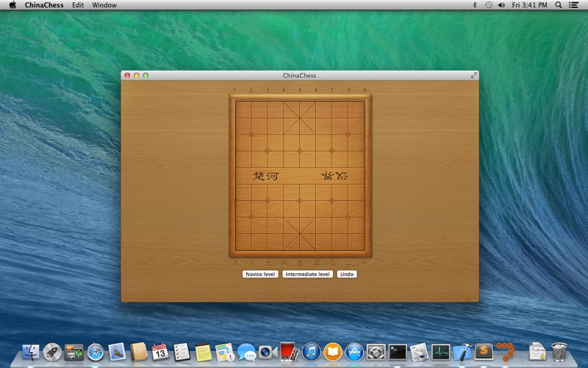
Task: Open Launchpad rocket icon in the dock
Action: point(52,353)
